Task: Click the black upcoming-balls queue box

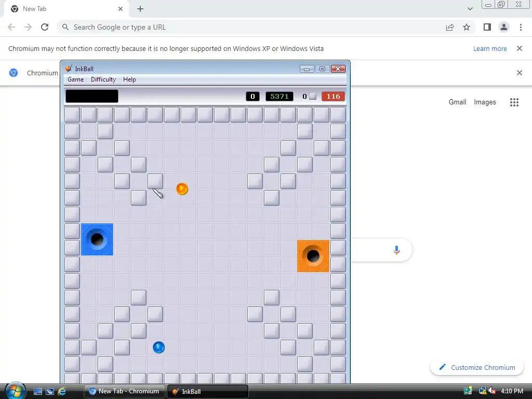Action: [92, 96]
